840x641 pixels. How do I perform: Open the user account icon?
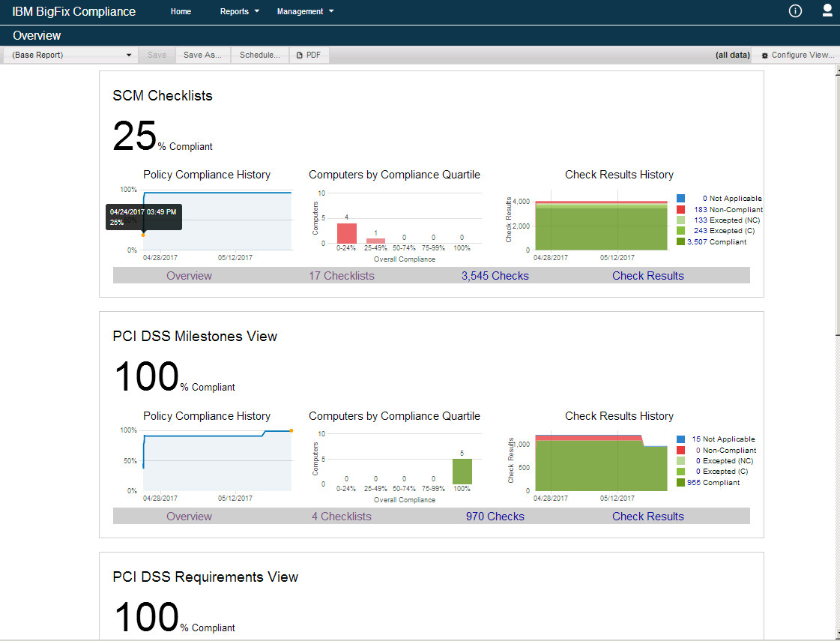point(828,10)
